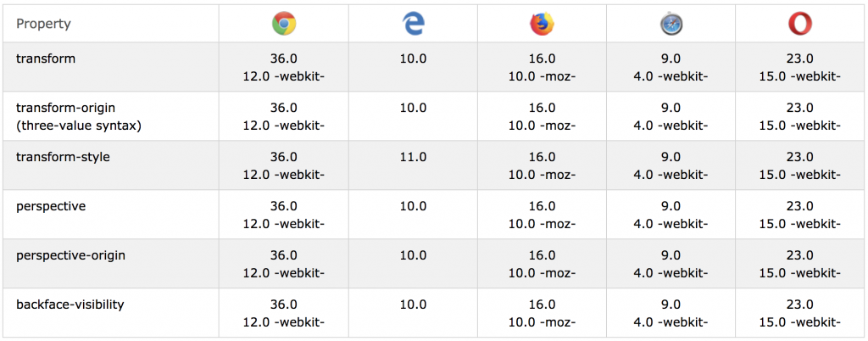Viewport: 868px width, 341px height.
Task: Select Firefox 16.0 cell for perspective
Action: click(542, 206)
